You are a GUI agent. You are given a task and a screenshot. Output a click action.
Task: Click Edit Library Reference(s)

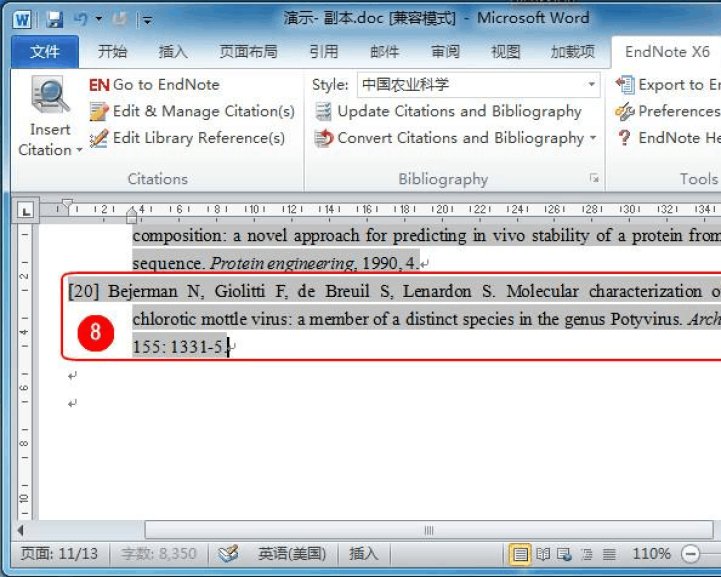coord(187,138)
